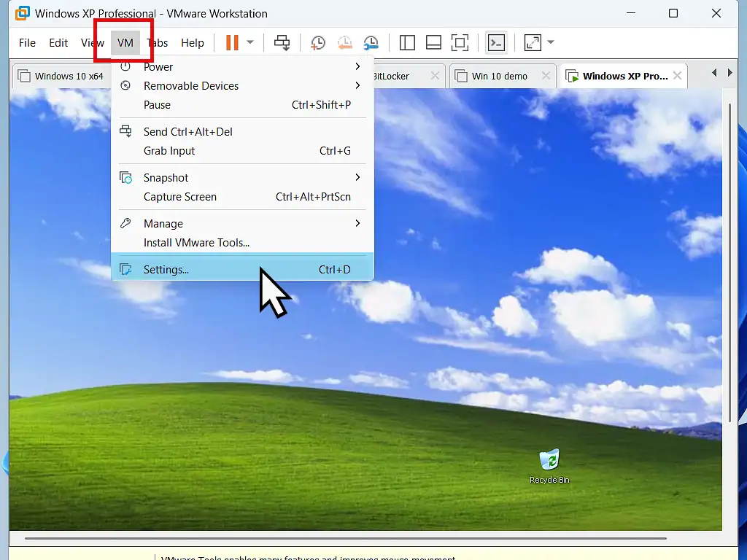Select Capture Screen menu entry
Image resolution: width=747 pixels, height=560 pixels.
(242, 197)
